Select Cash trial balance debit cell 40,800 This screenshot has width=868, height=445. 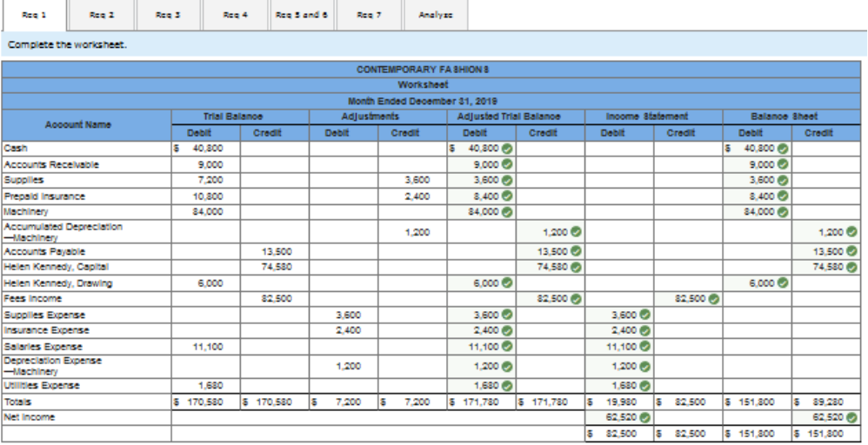click(205, 149)
